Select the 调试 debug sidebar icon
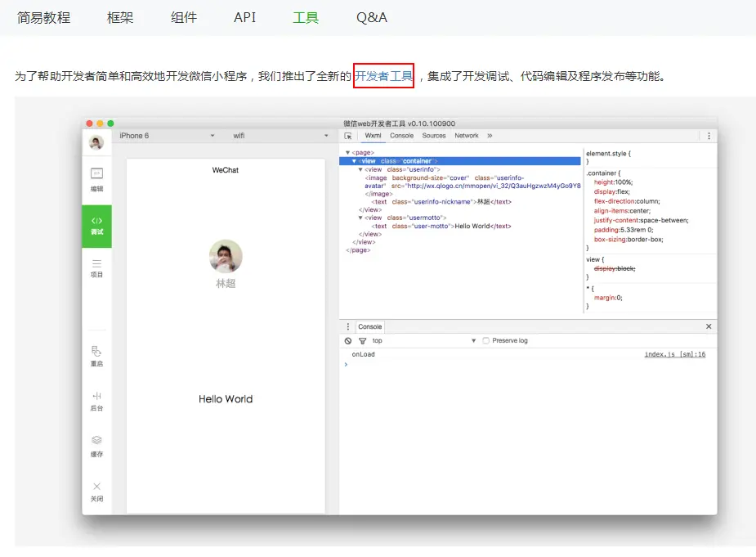 pyautogui.click(x=97, y=226)
